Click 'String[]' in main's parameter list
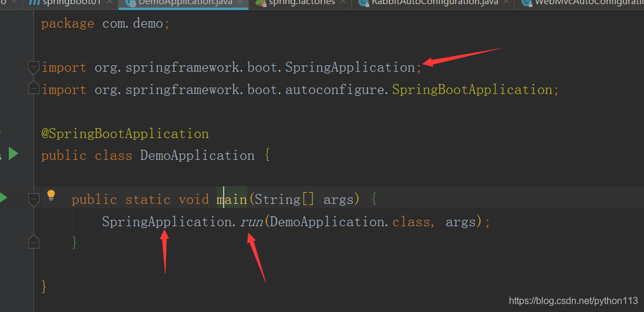 point(285,200)
